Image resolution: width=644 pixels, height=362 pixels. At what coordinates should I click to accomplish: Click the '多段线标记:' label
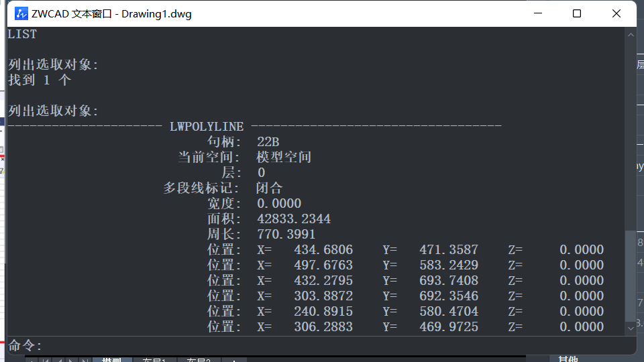click(201, 188)
